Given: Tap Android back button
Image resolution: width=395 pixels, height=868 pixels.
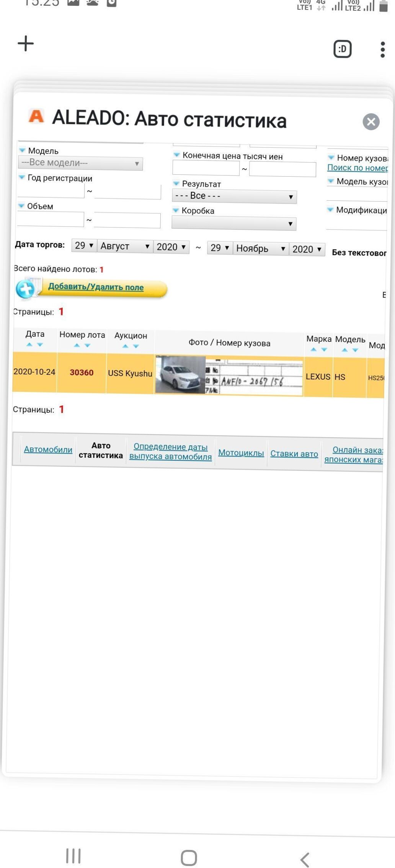Looking at the screenshot, I should point(305,860).
